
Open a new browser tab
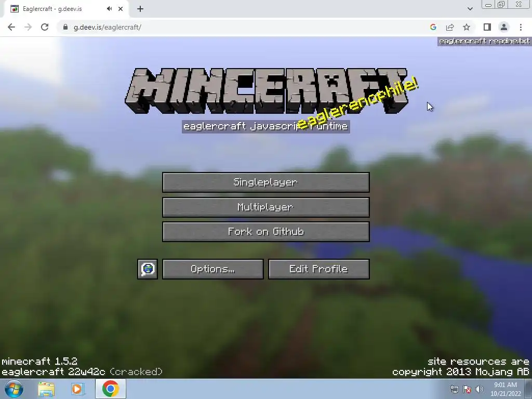pyautogui.click(x=140, y=9)
